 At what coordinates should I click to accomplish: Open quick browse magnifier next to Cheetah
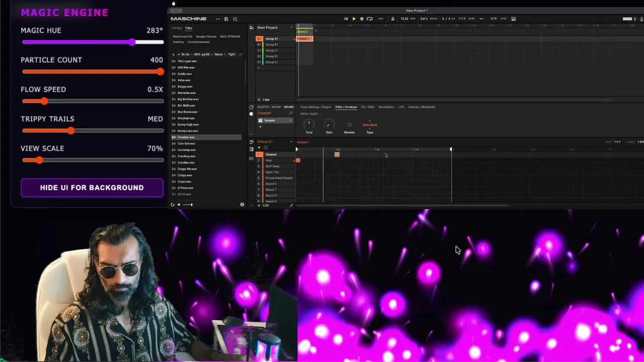click(291, 114)
